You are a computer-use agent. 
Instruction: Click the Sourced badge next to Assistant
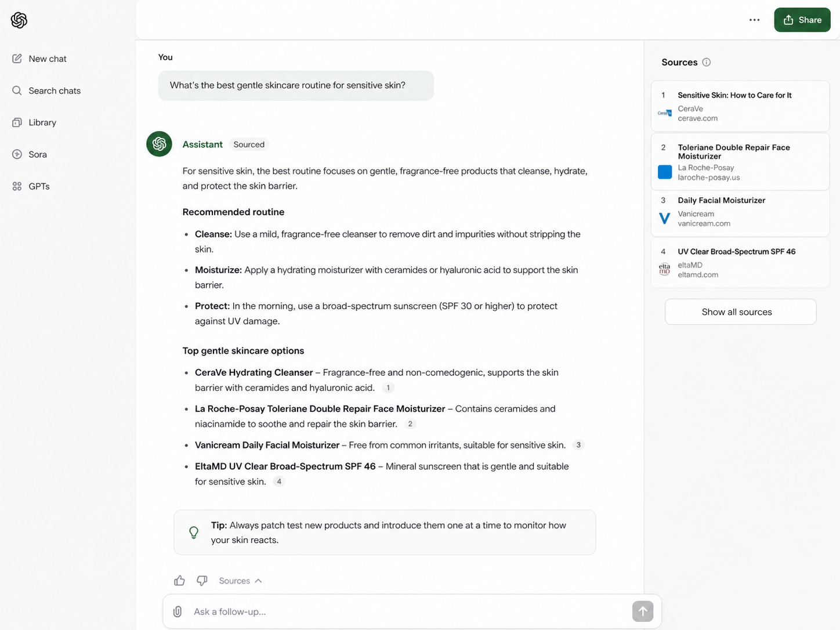point(249,144)
